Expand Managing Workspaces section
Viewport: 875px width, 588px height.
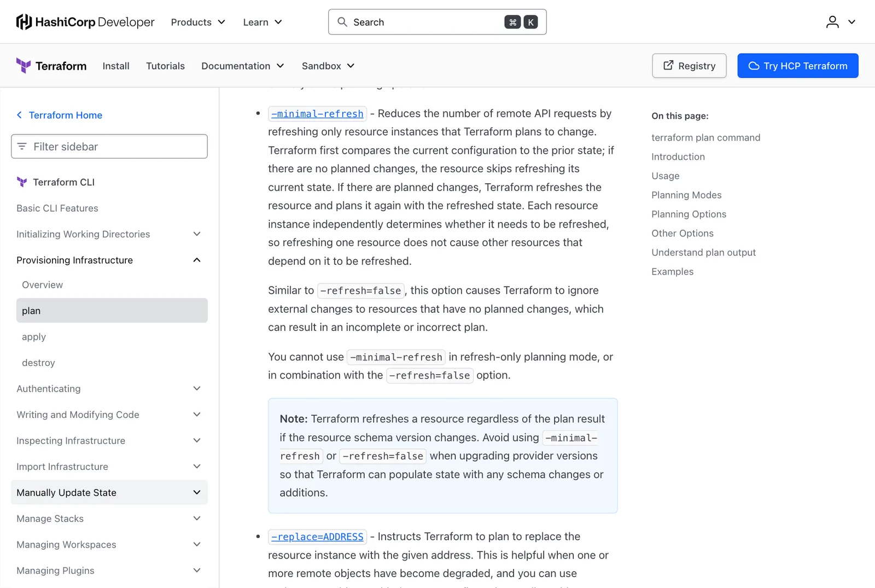click(109, 545)
